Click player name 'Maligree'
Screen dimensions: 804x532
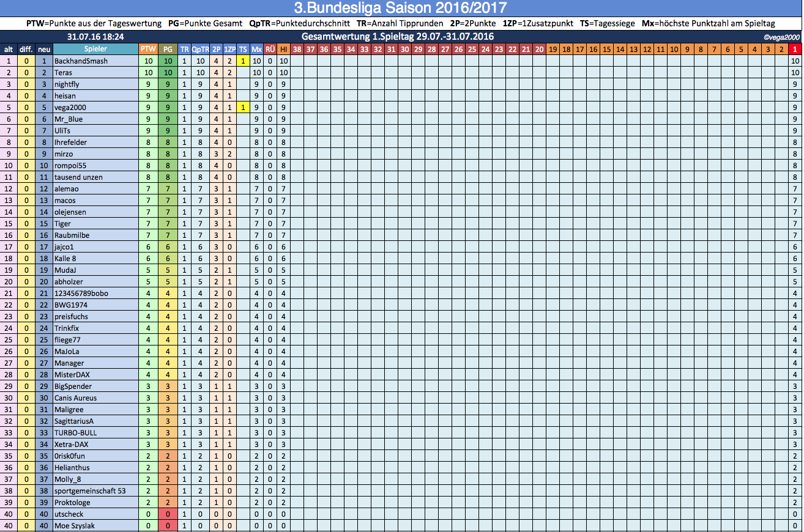pyautogui.click(x=69, y=410)
